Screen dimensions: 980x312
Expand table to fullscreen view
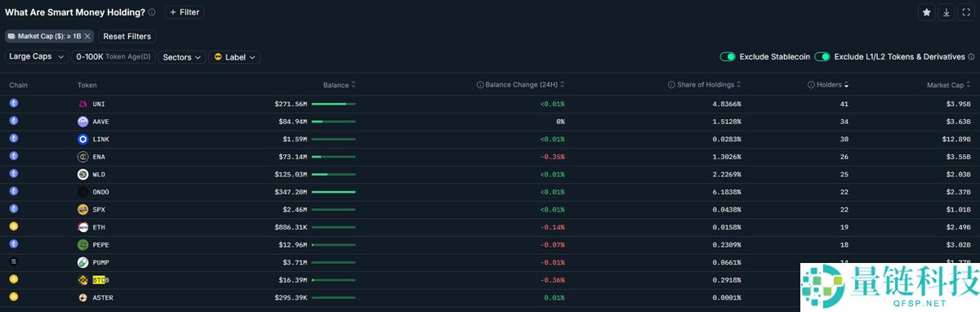[x=967, y=12]
